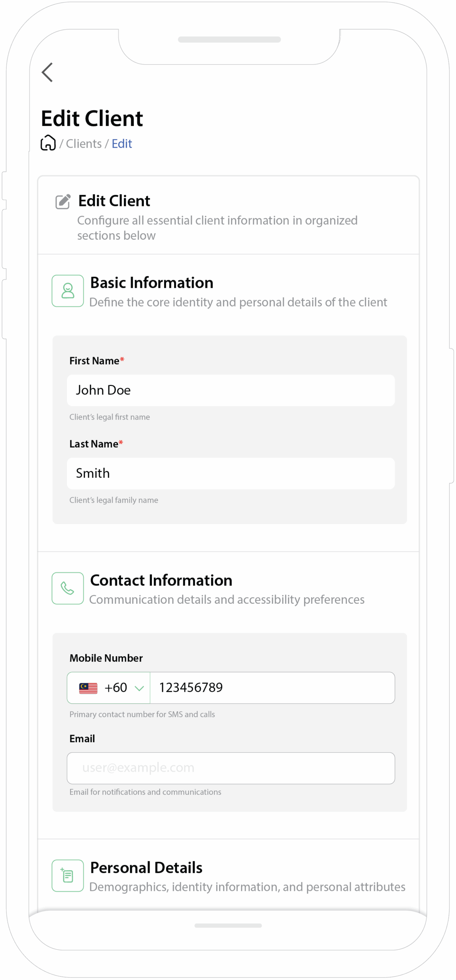Click the Basic Information section header
456x980 pixels.
(x=151, y=283)
